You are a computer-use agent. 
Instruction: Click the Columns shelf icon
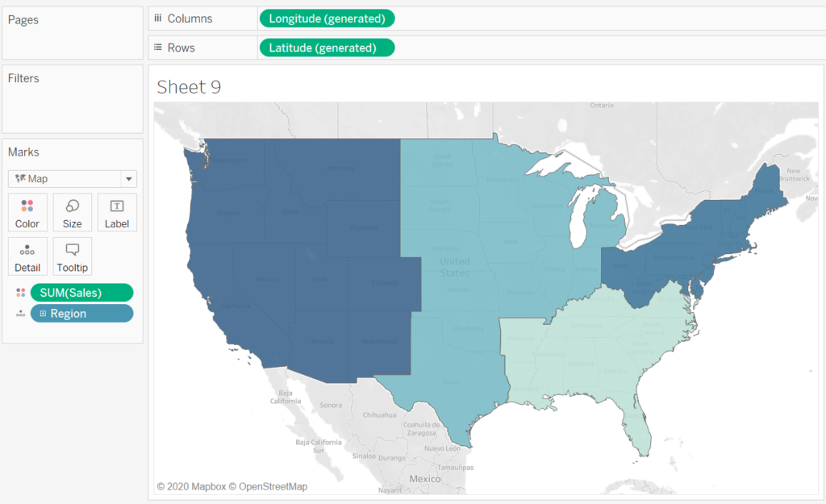(158, 18)
